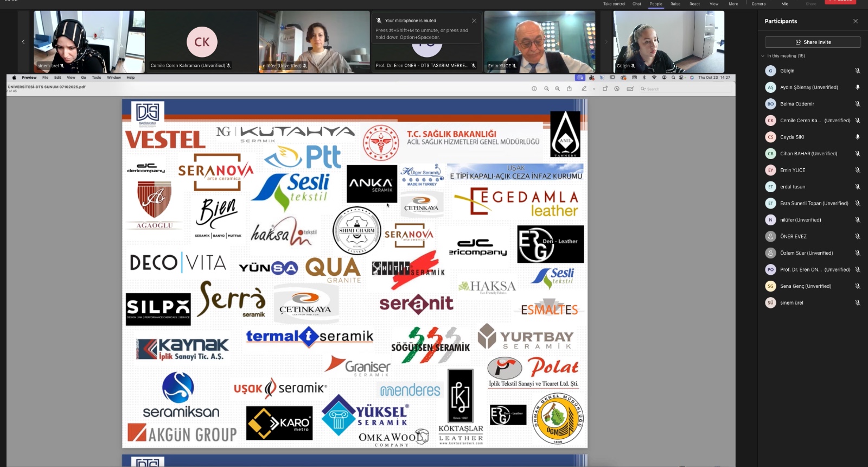Screen dimensions: 868x467
Task: Click the Share invite button
Action: (x=813, y=42)
